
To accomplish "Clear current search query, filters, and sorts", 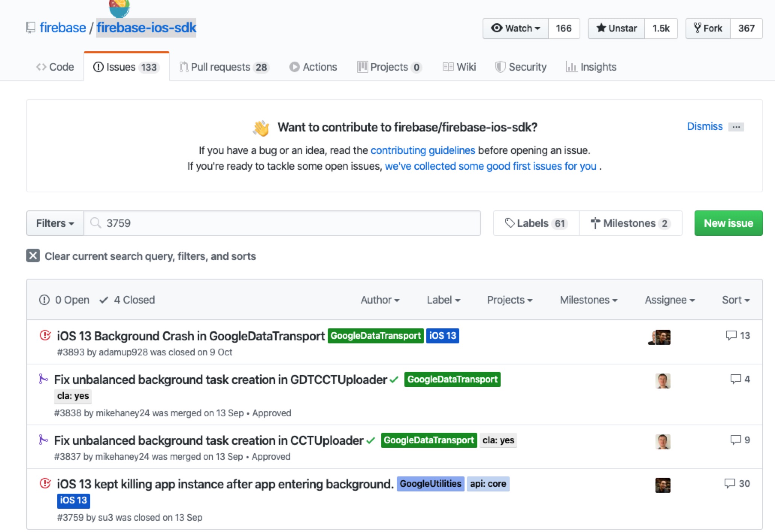I will pos(141,256).
